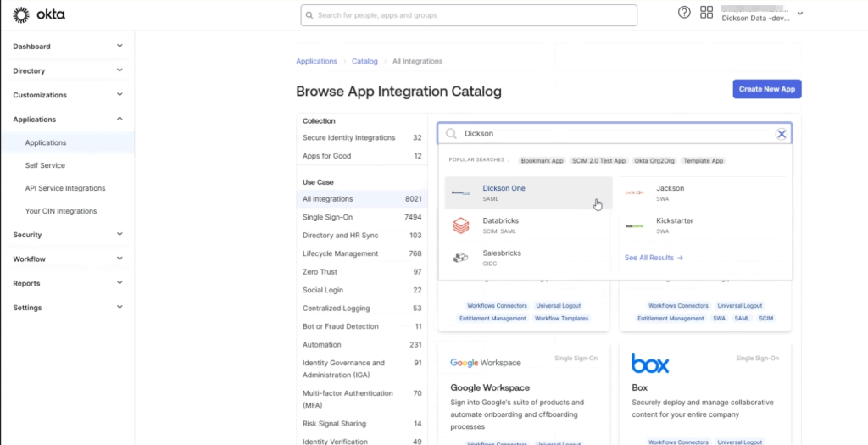Image resolution: width=868 pixels, height=445 pixels.
Task: Select Databricks search result
Action: [529, 225]
